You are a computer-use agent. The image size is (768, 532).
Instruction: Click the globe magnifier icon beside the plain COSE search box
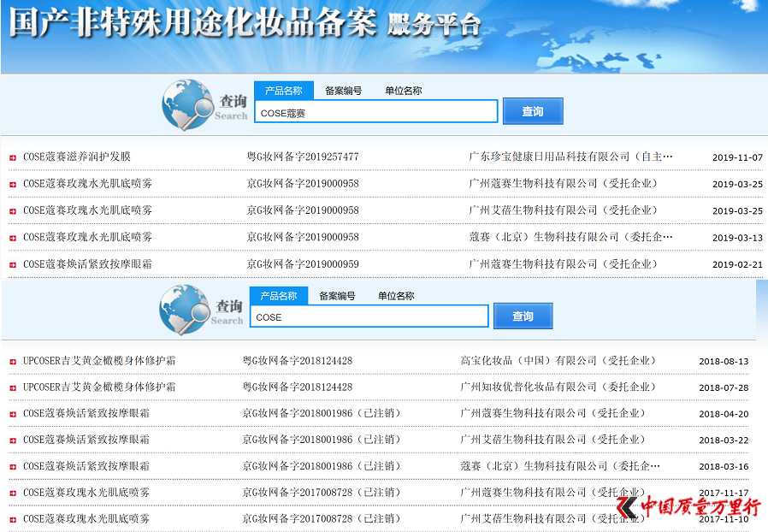[185, 310]
